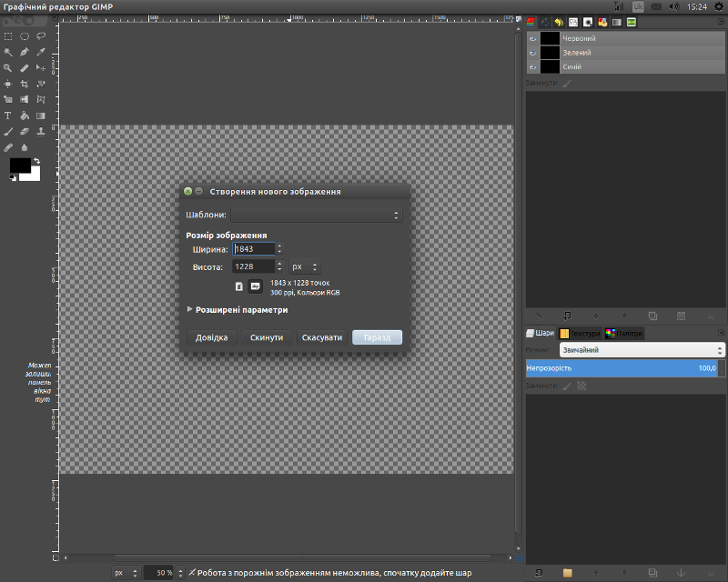This screenshot has width=728, height=582.
Task: Toggle visibility of Зелений channel
Action: tap(532, 53)
